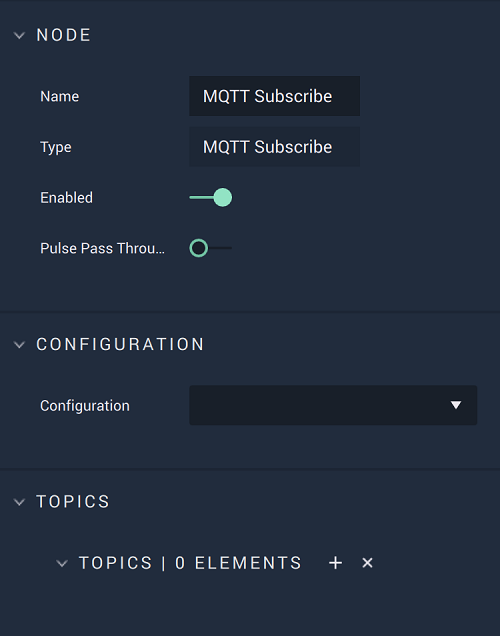The width and height of the screenshot is (500, 636).
Task: Turn on Pulse Pass Through toggle
Action: (x=210, y=248)
